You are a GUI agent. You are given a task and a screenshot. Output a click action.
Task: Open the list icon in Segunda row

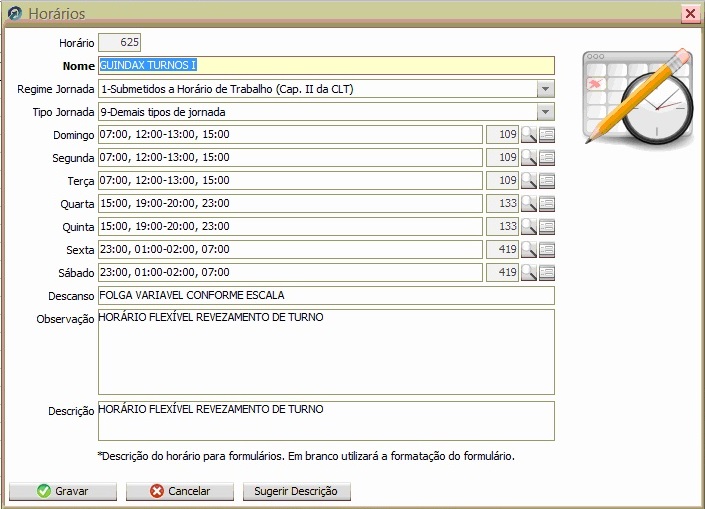tap(547, 157)
